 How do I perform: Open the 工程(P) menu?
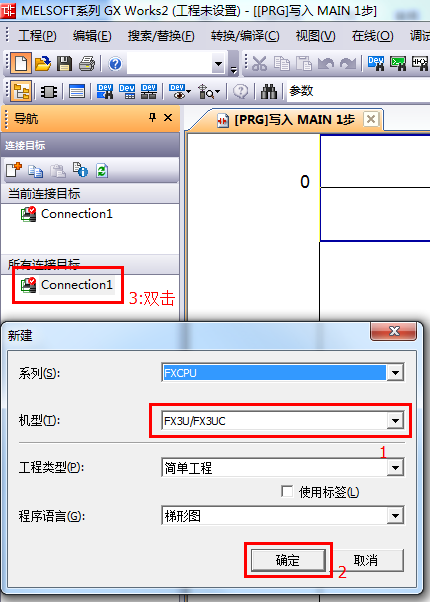[37, 36]
